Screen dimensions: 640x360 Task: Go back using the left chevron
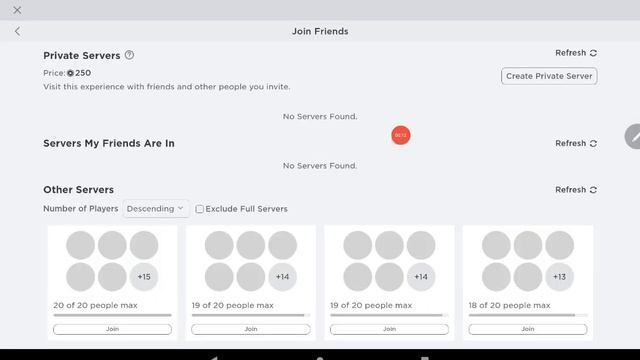coord(17,31)
